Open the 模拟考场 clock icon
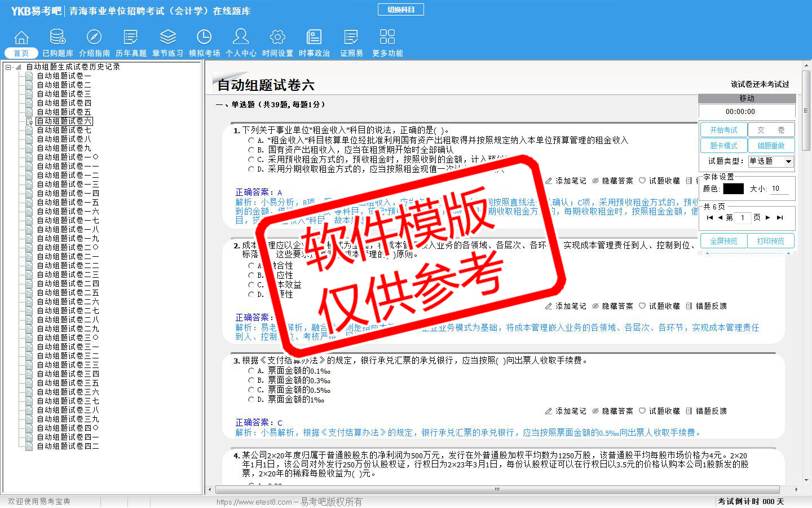This screenshot has width=812, height=508. click(x=204, y=38)
